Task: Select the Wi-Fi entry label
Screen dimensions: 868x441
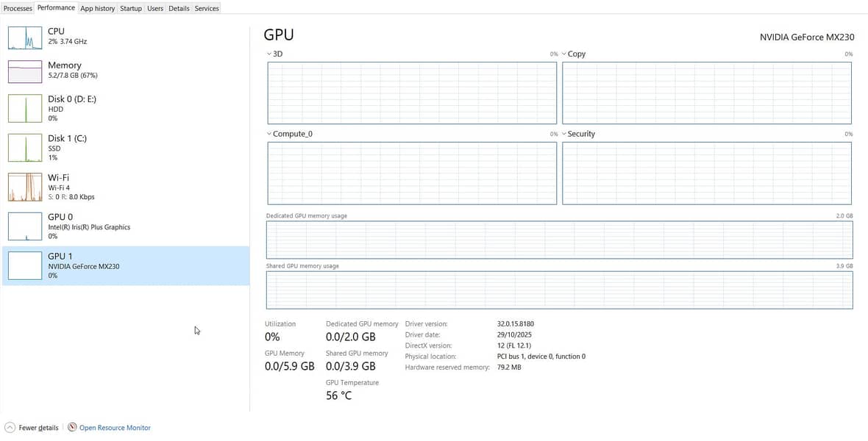Action: click(x=58, y=178)
